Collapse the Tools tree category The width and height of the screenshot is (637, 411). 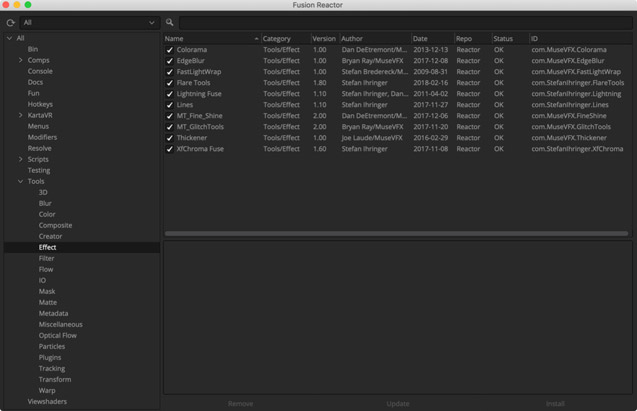20,181
